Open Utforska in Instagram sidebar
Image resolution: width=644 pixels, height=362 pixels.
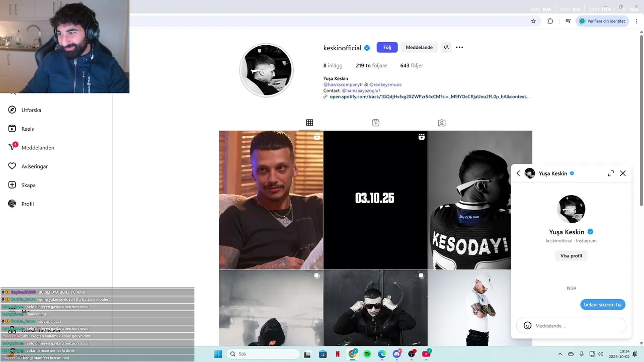[x=25, y=110]
